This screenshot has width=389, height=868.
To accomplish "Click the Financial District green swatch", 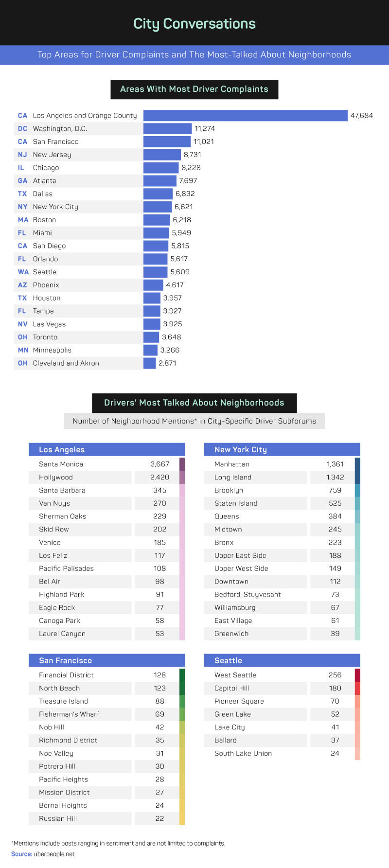I will pos(182,675).
